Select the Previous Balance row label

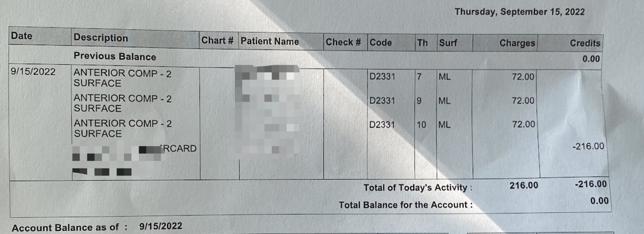pos(115,56)
